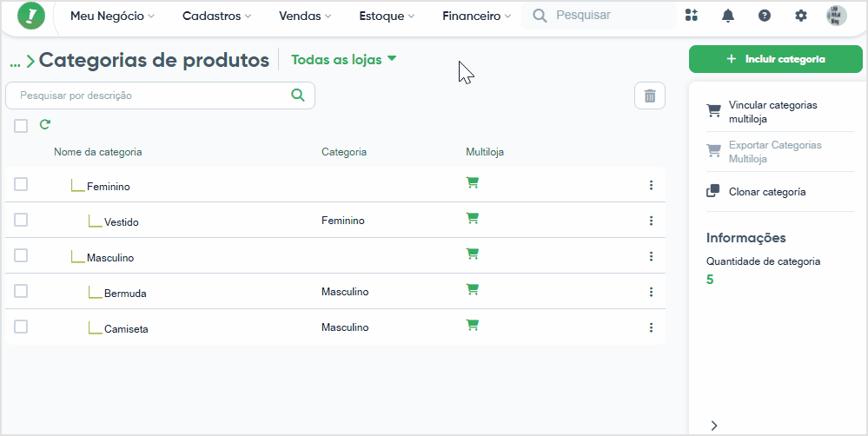Open three-dot menu for Masculino row
The image size is (868, 436).
[651, 256]
